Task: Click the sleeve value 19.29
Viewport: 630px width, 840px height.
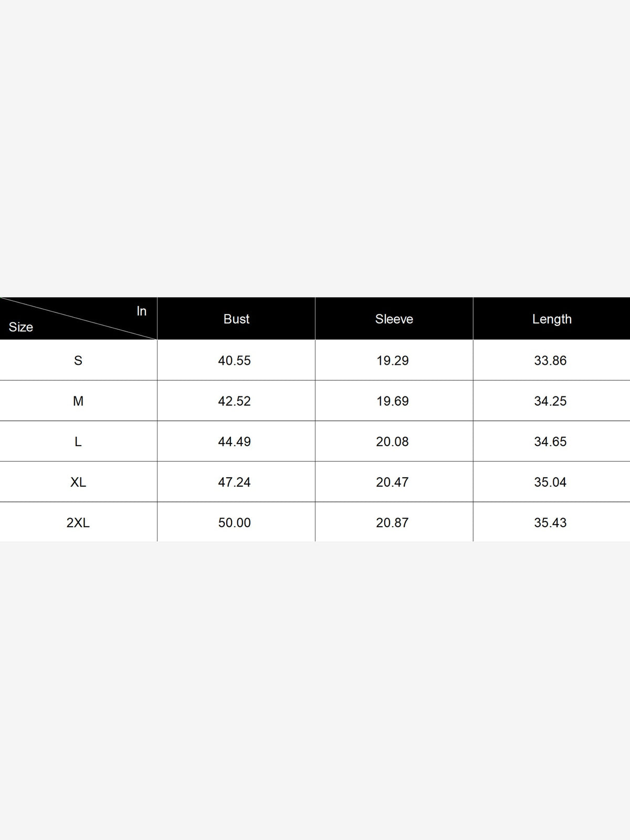Action: point(393,361)
